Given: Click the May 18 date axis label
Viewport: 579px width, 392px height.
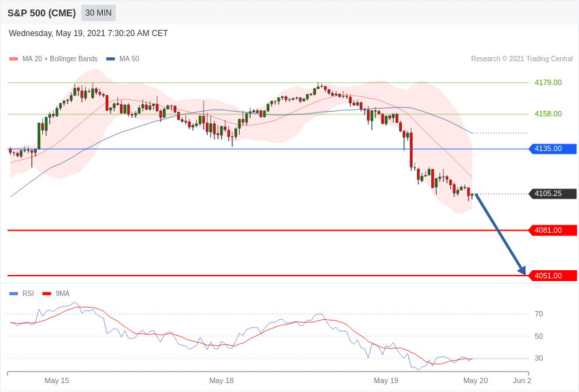Looking at the screenshot, I should (221, 380).
